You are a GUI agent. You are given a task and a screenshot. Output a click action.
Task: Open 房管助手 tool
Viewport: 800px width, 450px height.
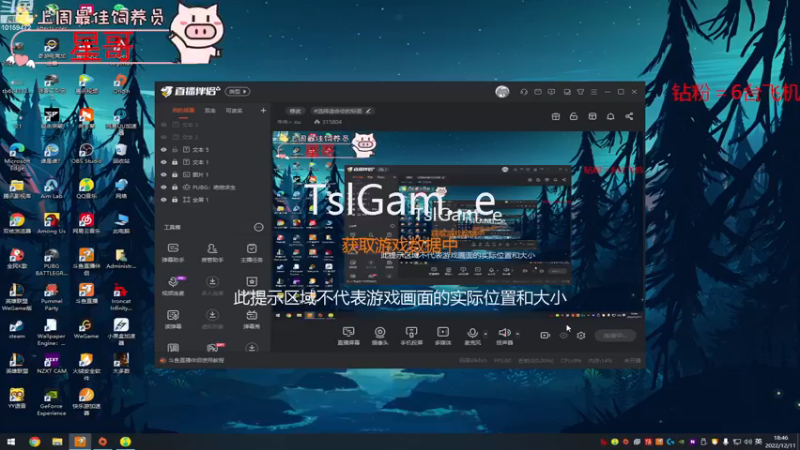point(212,253)
